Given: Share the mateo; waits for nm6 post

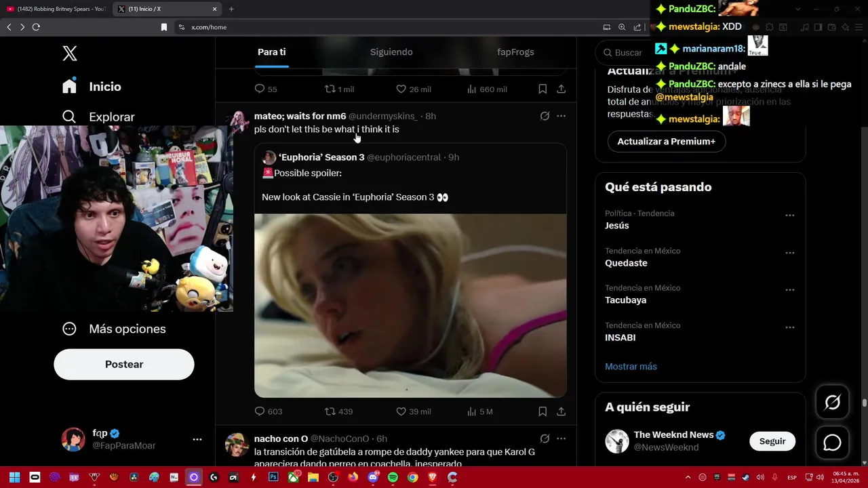Looking at the screenshot, I should [x=561, y=411].
